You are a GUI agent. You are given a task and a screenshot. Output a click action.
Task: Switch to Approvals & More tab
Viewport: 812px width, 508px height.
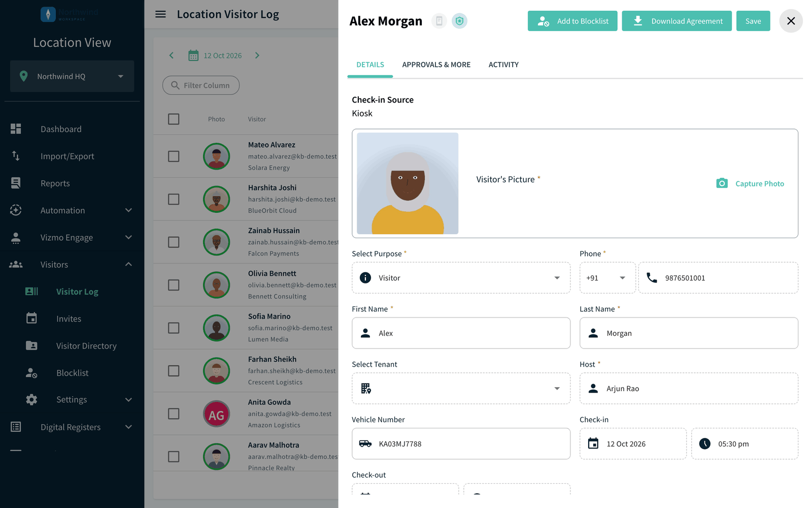tap(436, 65)
